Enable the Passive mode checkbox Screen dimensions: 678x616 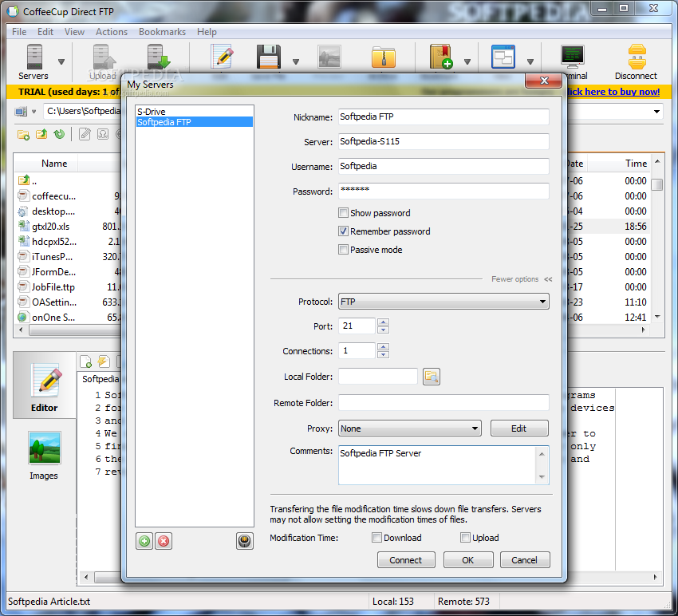[343, 250]
